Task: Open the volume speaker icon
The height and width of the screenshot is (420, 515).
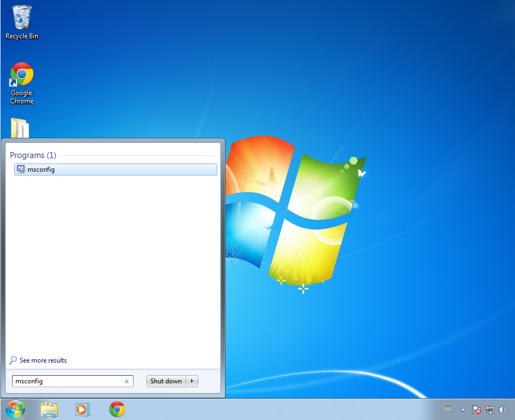Action: [503, 409]
